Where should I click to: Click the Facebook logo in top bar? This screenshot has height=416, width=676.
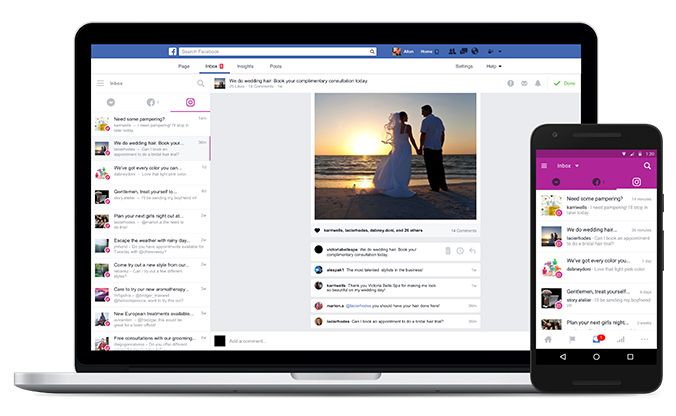coord(172,50)
